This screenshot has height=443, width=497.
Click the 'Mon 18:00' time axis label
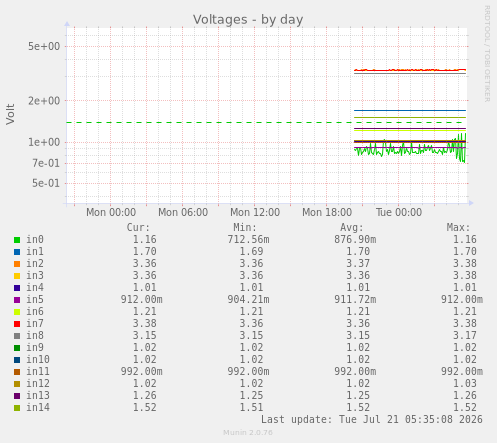tap(327, 212)
